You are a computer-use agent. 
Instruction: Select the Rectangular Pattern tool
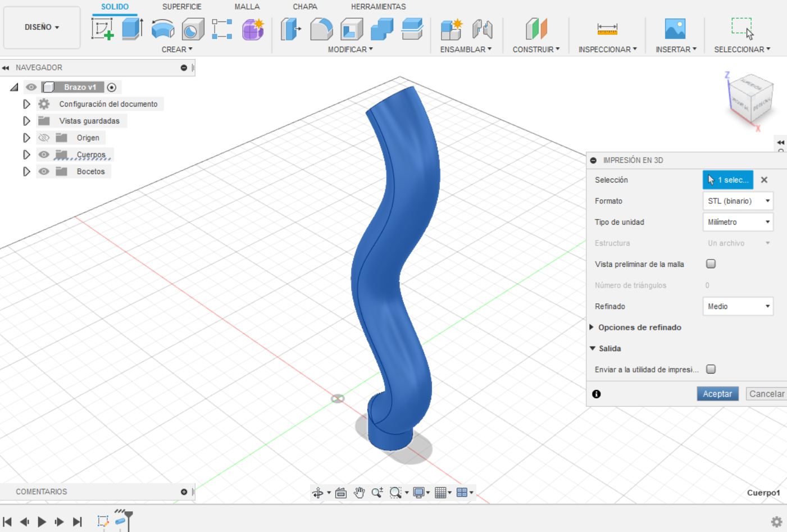click(222, 29)
